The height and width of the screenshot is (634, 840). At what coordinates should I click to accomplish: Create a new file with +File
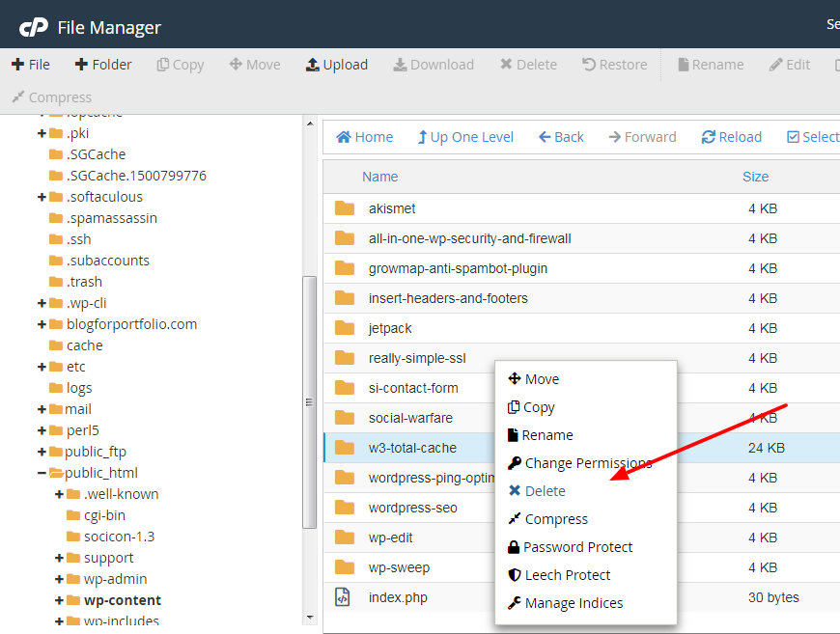point(31,65)
